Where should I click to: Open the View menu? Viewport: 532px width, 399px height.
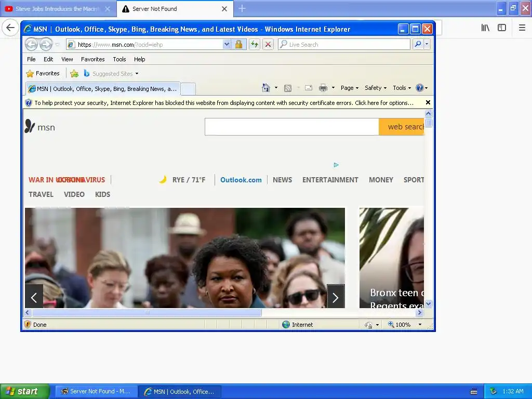coord(67,59)
